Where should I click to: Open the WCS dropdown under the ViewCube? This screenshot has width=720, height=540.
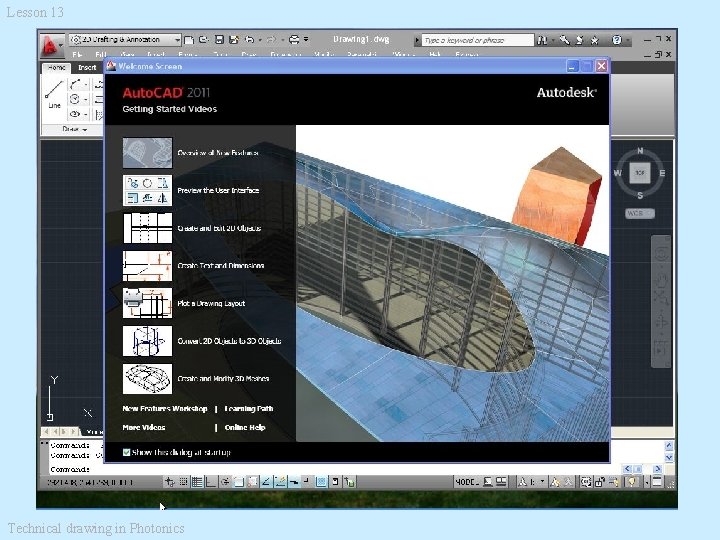tap(640, 213)
